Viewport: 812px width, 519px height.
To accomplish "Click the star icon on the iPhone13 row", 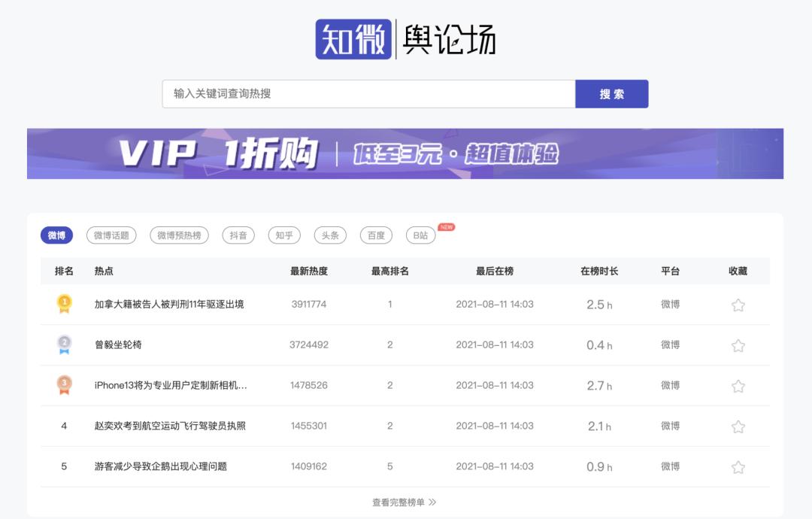I will (738, 385).
